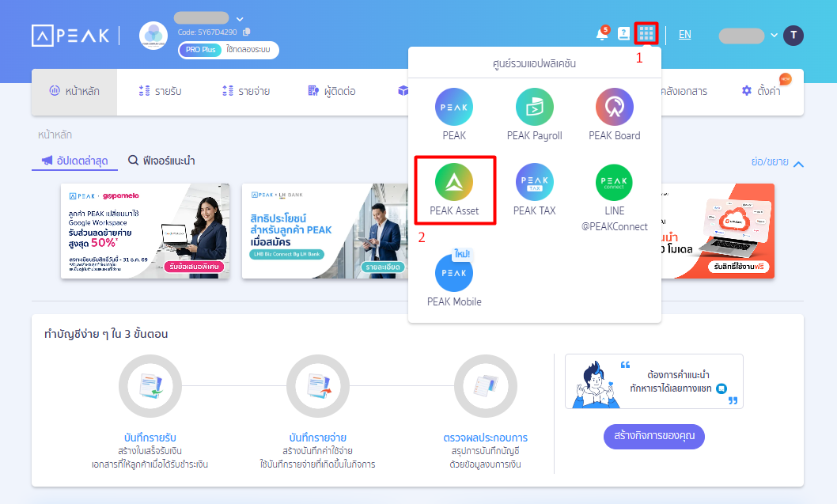Screen dimensions: 837x504
Task: Click the บันทึกรายรับ step circle icon
Action: (x=150, y=386)
